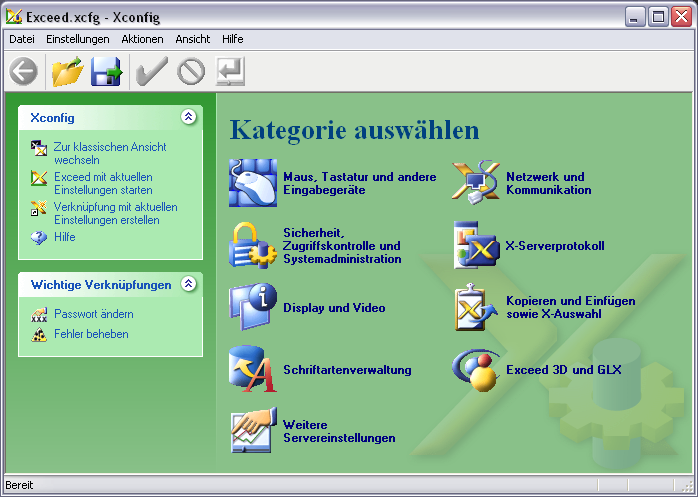Open Netzwerk und Kommunikation label
698x497 pixels.
(x=549, y=183)
